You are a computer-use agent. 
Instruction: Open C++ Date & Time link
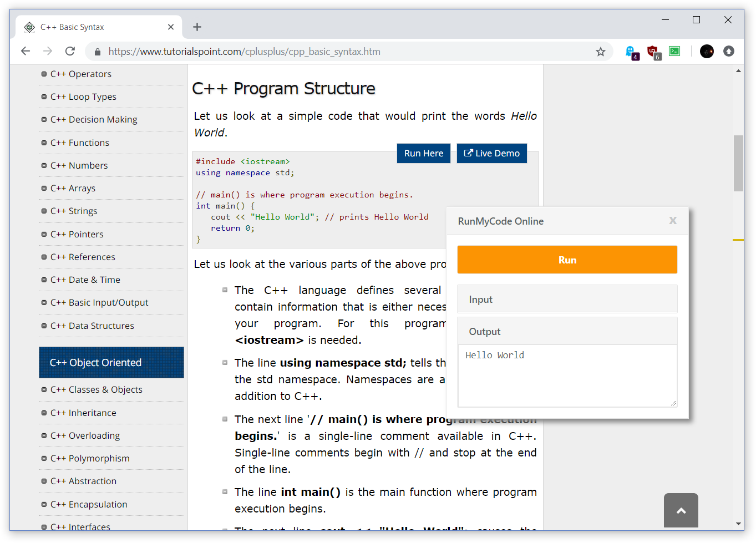85,280
